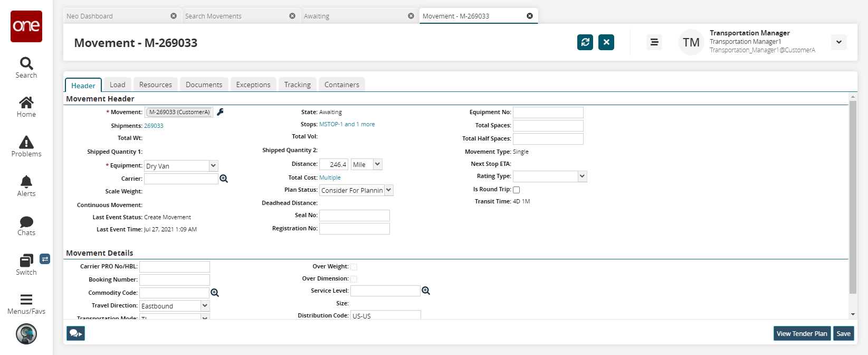868x355 pixels.
Task: Expand the Rating Type dropdown
Action: pyautogui.click(x=582, y=176)
